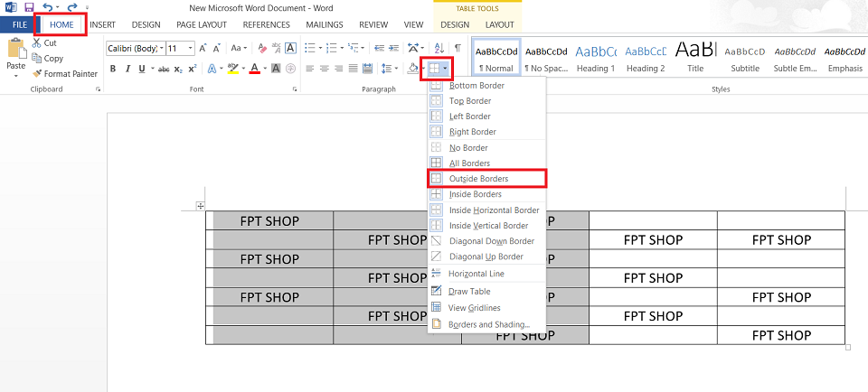This screenshot has height=392, width=868.
Task: Toggle Show/Hide paragraph marks
Action: pyautogui.click(x=458, y=48)
